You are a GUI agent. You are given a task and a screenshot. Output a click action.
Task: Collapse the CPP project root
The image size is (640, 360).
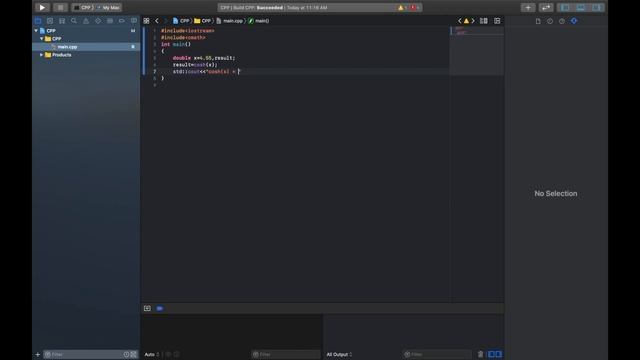click(36, 31)
